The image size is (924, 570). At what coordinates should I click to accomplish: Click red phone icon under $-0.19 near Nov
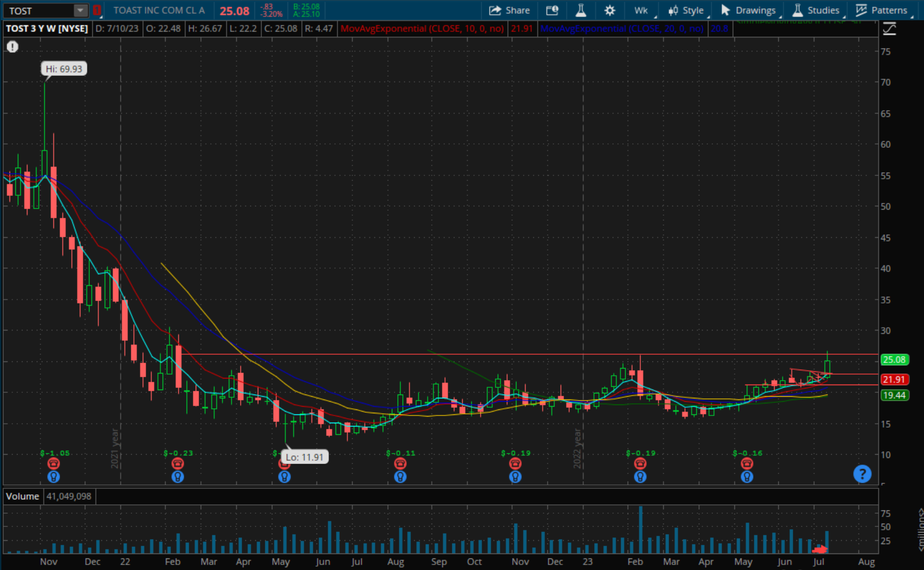coord(515,464)
